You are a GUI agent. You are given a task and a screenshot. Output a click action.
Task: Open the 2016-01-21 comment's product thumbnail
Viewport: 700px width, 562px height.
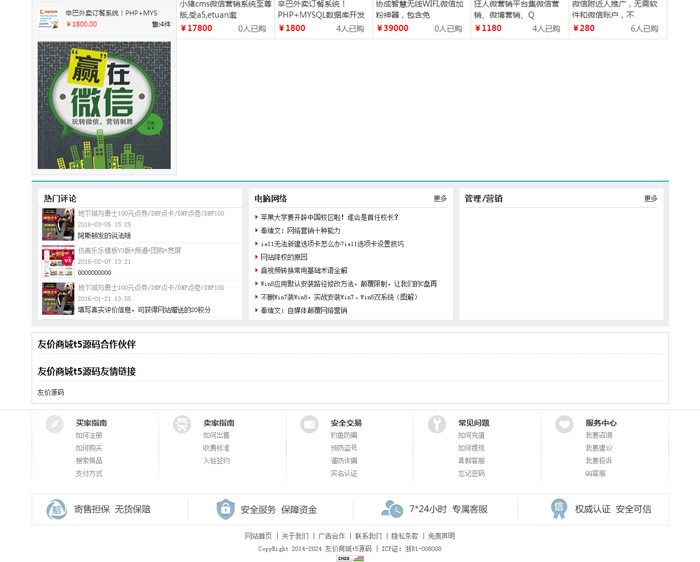[58, 298]
